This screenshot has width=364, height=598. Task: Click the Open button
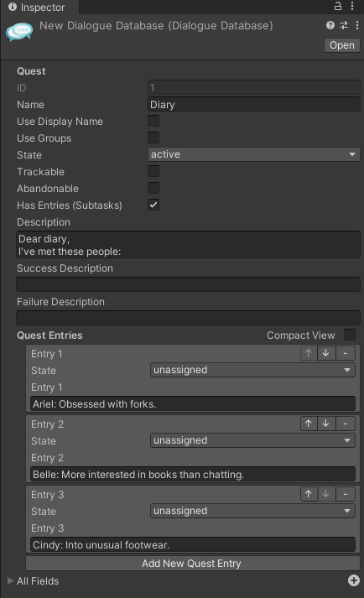[342, 45]
